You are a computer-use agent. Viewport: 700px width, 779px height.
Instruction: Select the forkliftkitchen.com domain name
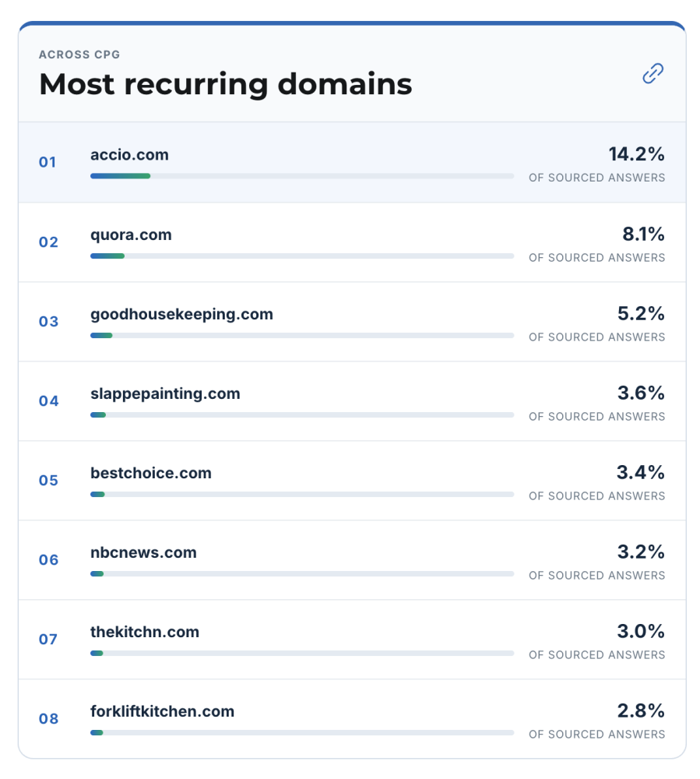(x=162, y=711)
